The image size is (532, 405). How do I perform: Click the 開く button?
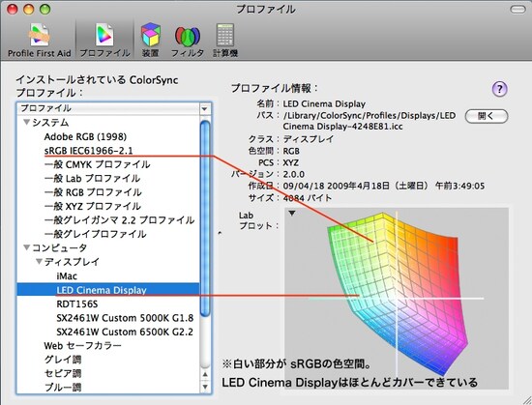tap(487, 116)
